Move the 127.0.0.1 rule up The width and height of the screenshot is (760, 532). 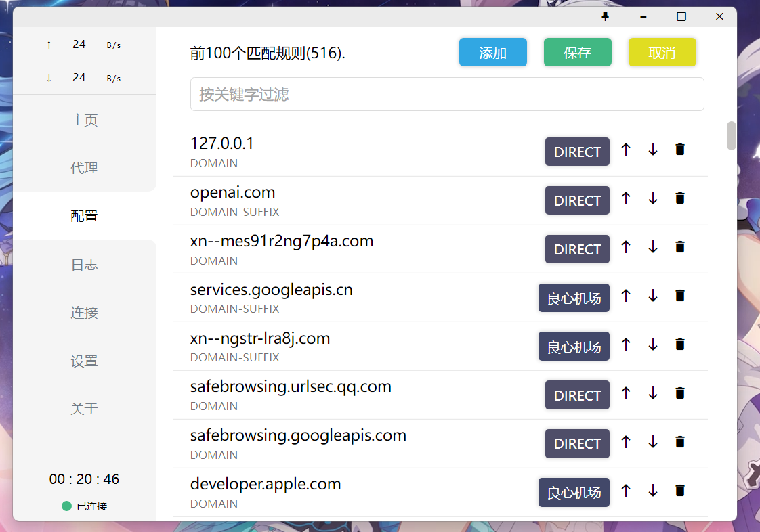tap(626, 150)
